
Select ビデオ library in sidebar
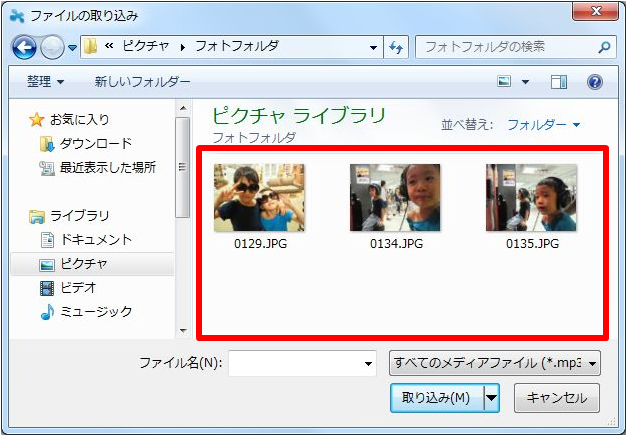tap(77, 288)
